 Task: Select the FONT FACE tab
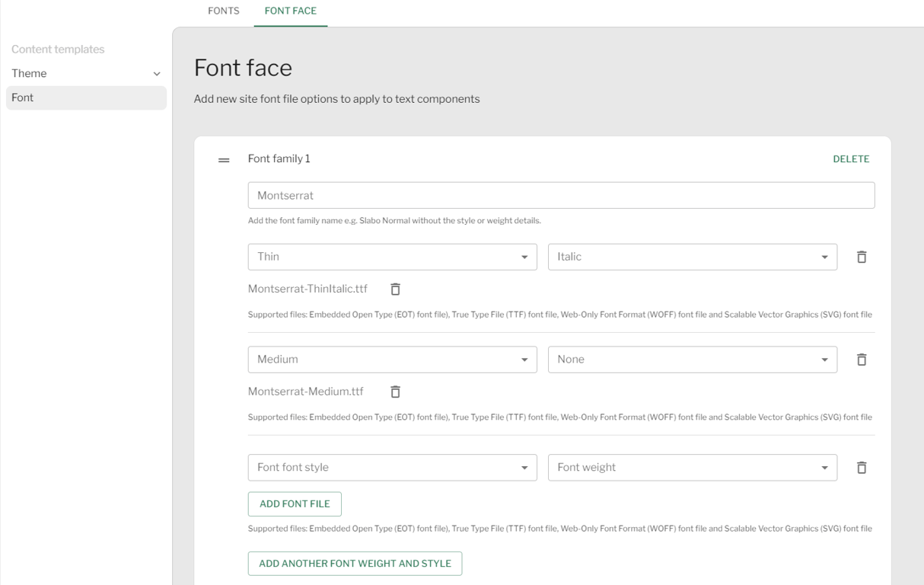coord(291,11)
